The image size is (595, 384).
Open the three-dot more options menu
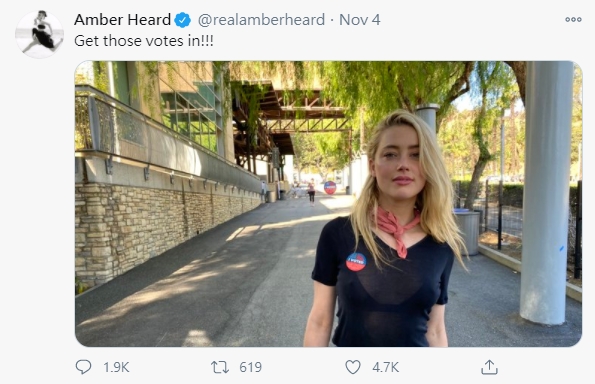pyautogui.click(x=573, y=19)
